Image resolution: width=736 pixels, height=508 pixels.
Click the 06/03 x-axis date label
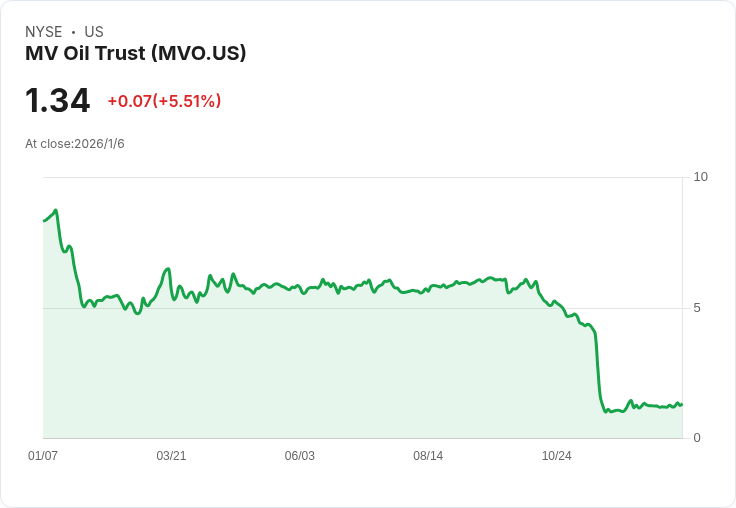point(299,455)
